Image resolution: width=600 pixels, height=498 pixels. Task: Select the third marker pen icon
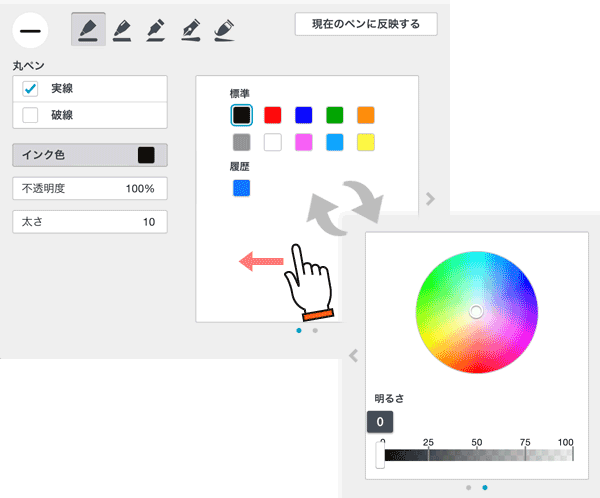click(x=156, y=30)
